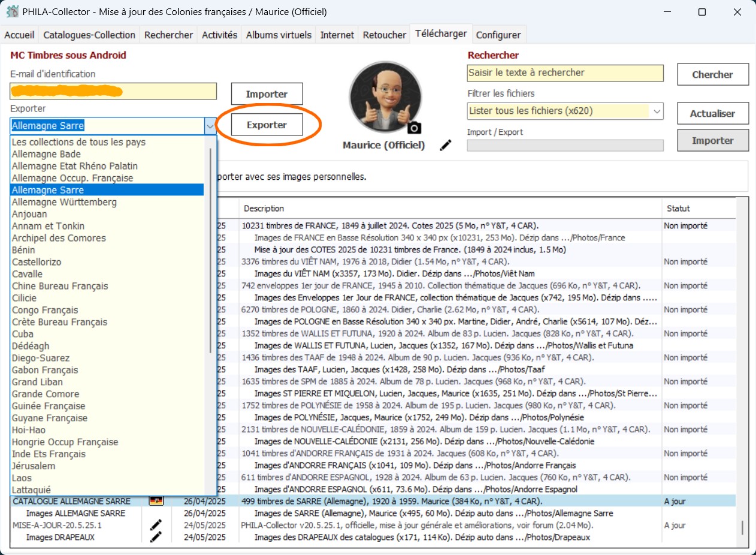
Task: Choose 'Les collections de tous les pays' option
Action: click(x=108, y=142)
